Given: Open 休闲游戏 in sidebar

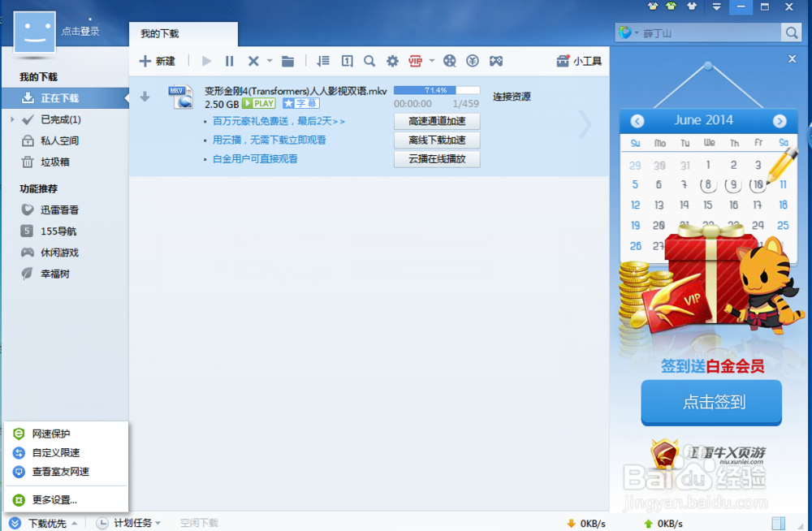Looking at the screenshot, I should pyautogui.click(x=59, y=253).
